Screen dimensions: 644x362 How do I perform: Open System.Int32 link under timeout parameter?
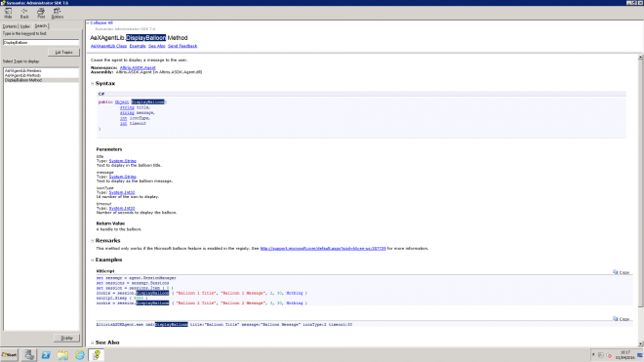pos(122,209)
